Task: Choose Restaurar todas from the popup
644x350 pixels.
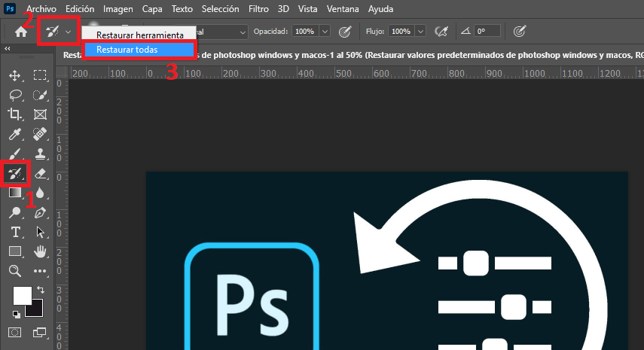Action: tap(139, 50)
